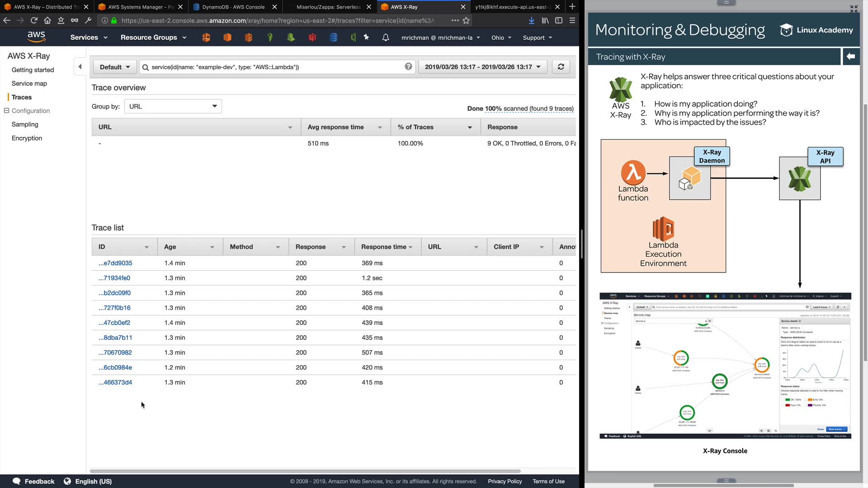This screenshot has height=488, width=868.
Task: Expand the time range selector dropdown
Action: [482, 67]
